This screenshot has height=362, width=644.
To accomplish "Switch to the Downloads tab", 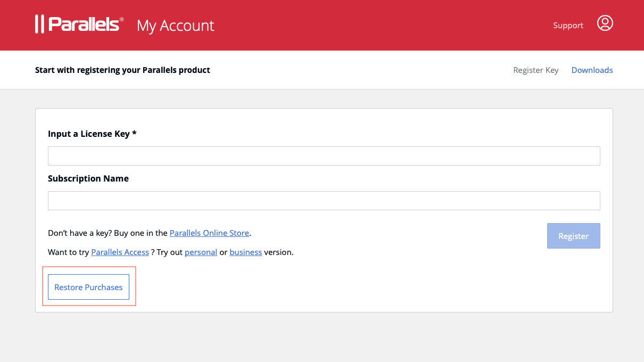I will click(592, 70).
